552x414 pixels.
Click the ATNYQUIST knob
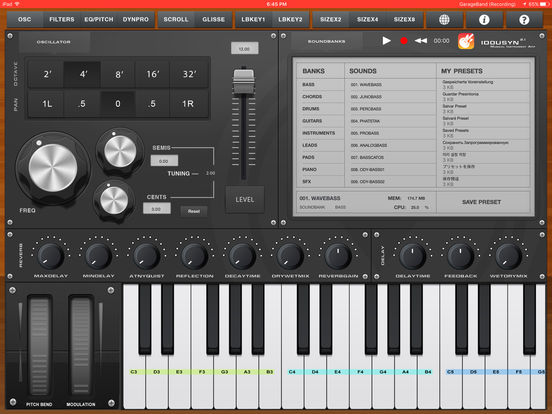click(x=146, y=256)
